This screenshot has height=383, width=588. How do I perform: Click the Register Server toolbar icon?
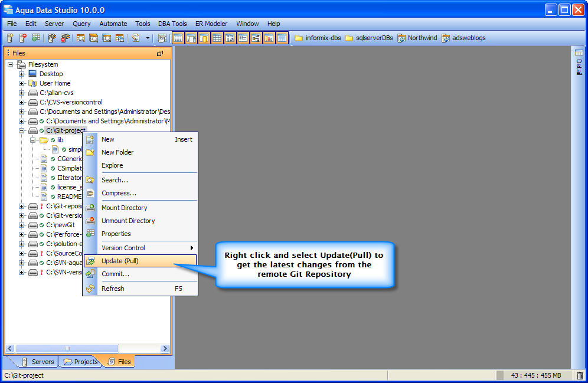pos(10,38)
